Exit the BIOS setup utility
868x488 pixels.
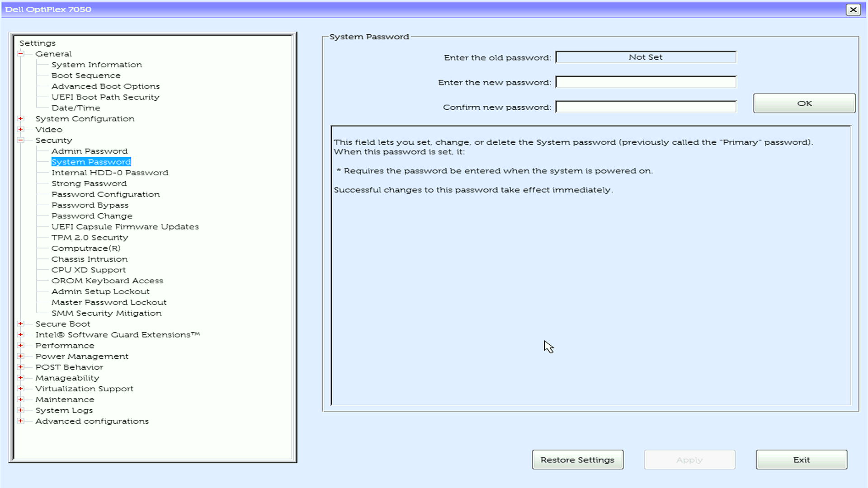pos(801,460)
